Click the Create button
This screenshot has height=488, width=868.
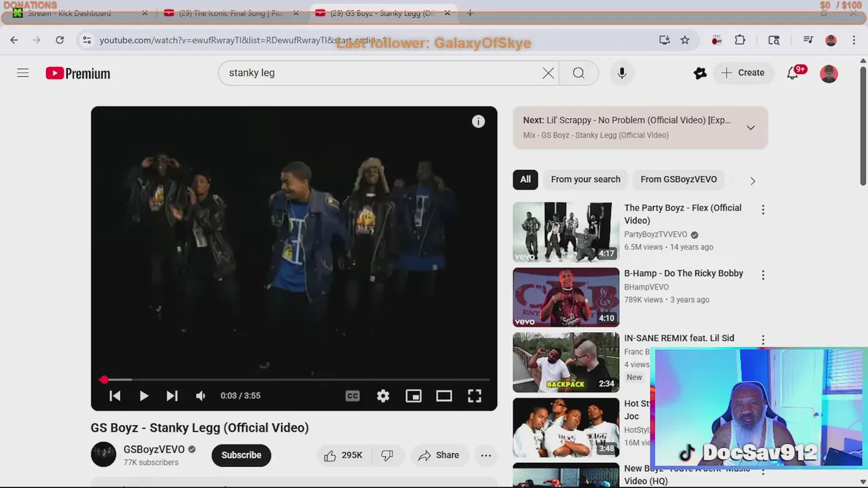(x=743, y=73)
